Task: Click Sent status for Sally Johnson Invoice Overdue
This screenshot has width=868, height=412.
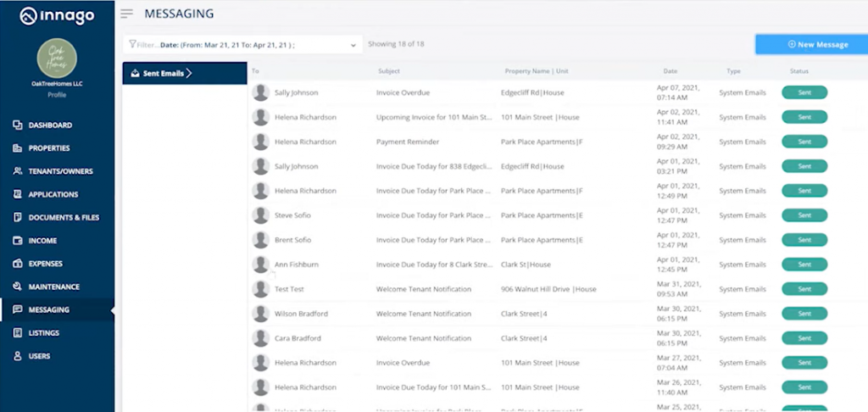Action: click(804, 92)
